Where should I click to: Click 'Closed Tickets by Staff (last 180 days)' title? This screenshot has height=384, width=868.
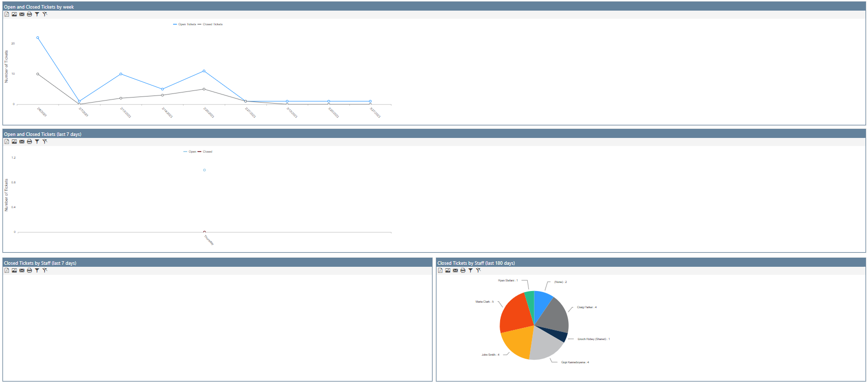(476, 263)
